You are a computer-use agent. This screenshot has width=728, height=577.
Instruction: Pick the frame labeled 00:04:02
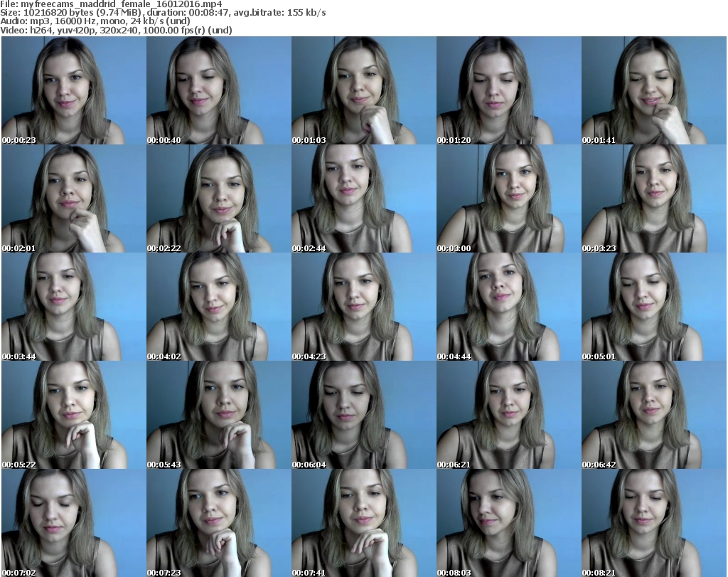coord(219,307)
